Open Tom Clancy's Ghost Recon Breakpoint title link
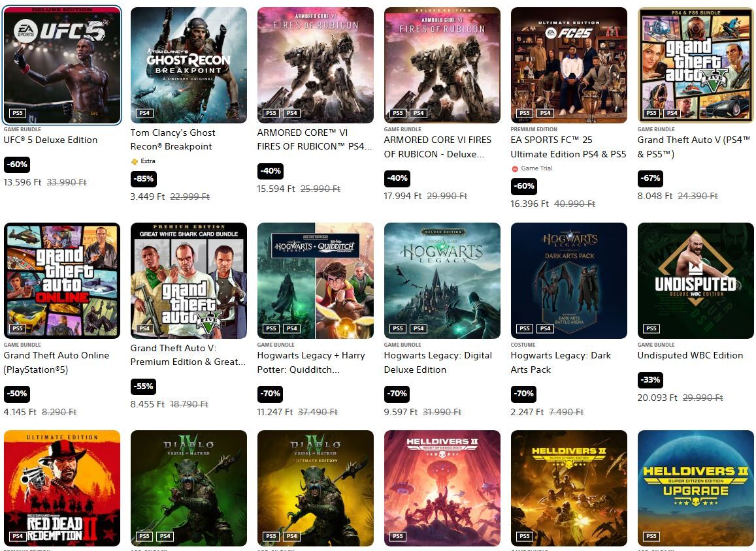The height and width of the screenshot is (551, 756). tap(173, 139)
